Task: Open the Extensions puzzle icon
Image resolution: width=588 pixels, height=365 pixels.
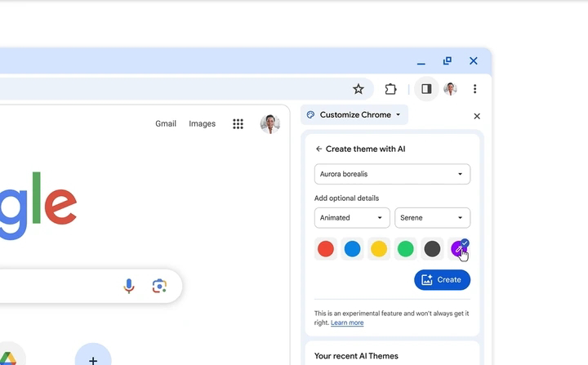Action: click(390, 89)
